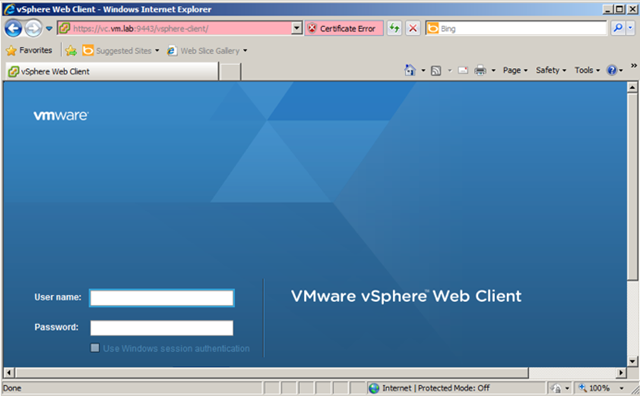
Task: Expand the command bar overflow chevron
Action: (x=633, y=66)
